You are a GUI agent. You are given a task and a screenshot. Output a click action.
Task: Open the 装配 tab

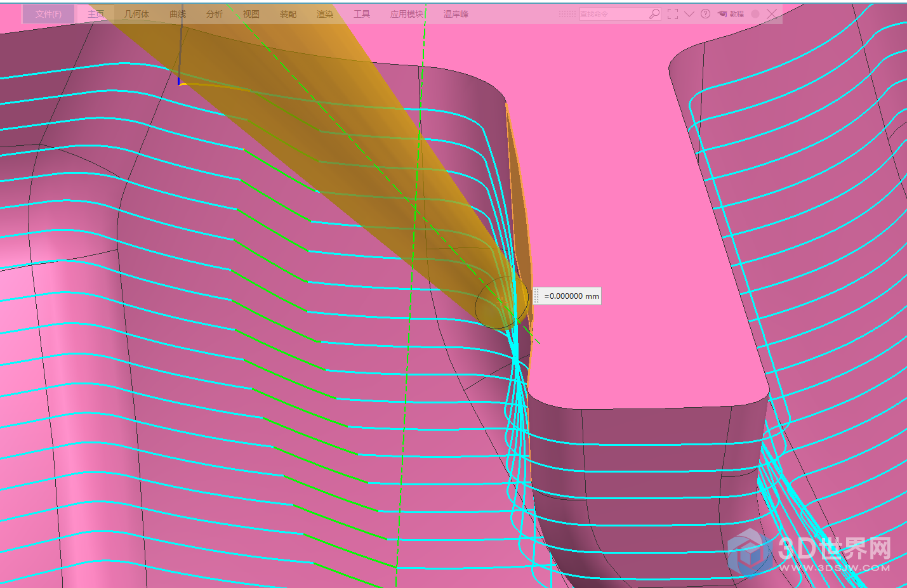(288, 14)
